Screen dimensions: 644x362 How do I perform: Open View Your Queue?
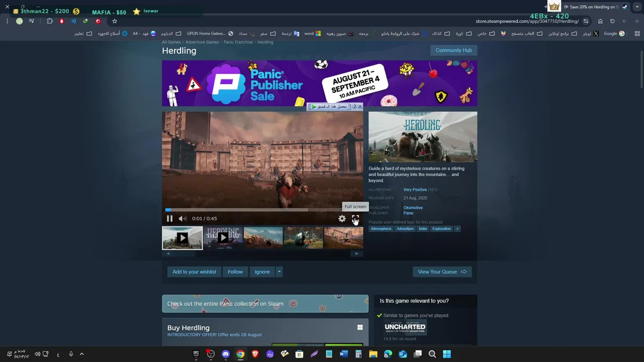(442, 272)
